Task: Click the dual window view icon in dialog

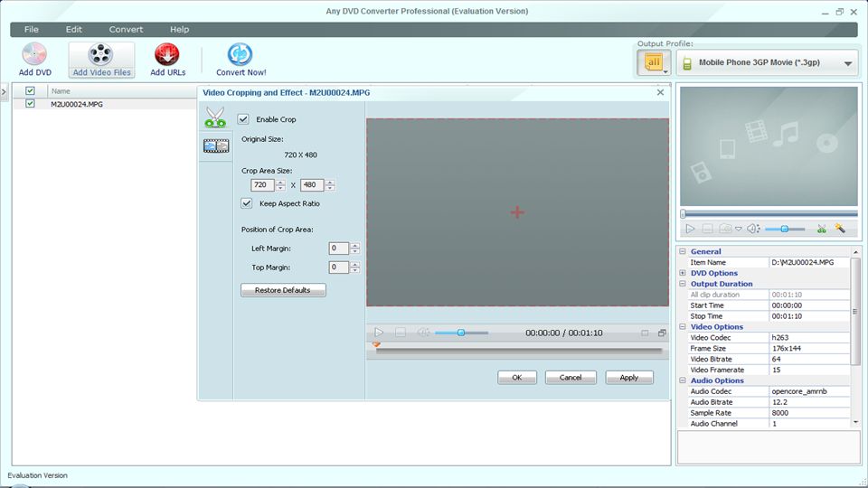Action: (662, 333)
